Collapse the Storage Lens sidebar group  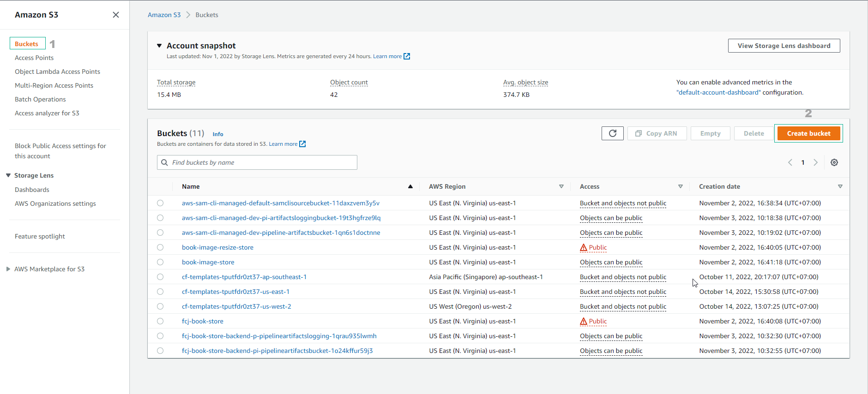pyautogui.click(x=8, y=175)
